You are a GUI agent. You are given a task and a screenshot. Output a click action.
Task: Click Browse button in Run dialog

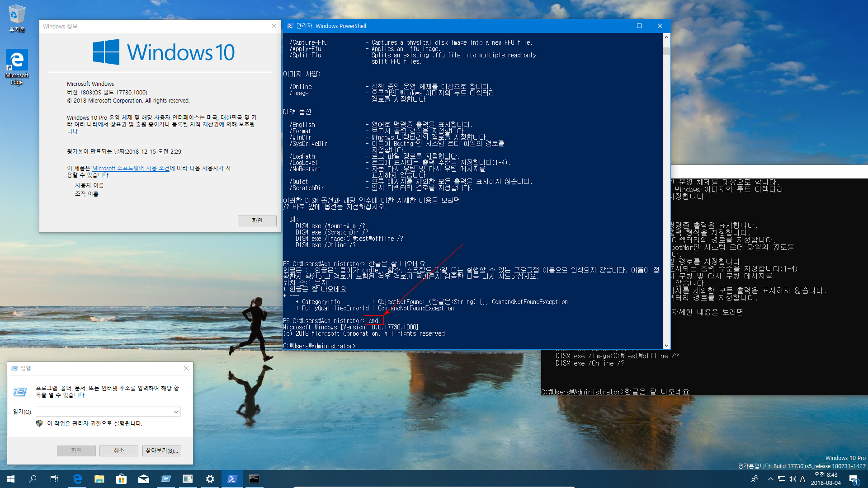[162, 450]
